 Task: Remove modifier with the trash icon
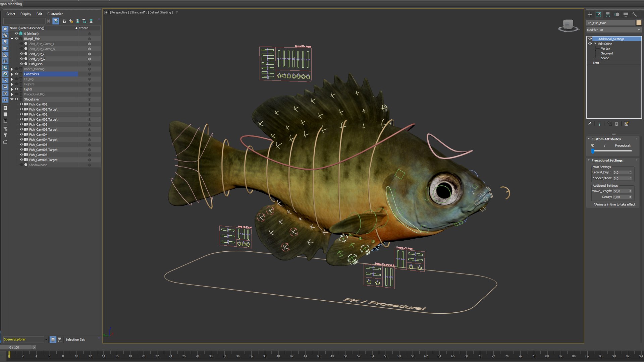coord(616,124)
